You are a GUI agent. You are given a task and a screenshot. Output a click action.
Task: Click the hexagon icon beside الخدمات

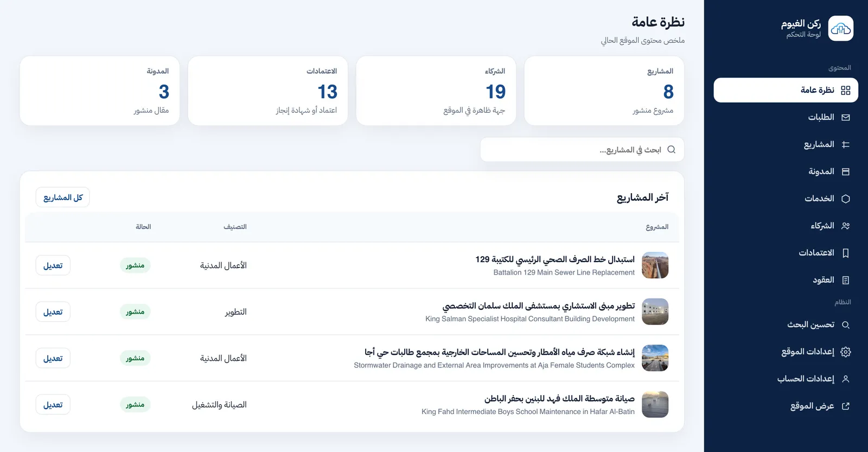point(845,199)
